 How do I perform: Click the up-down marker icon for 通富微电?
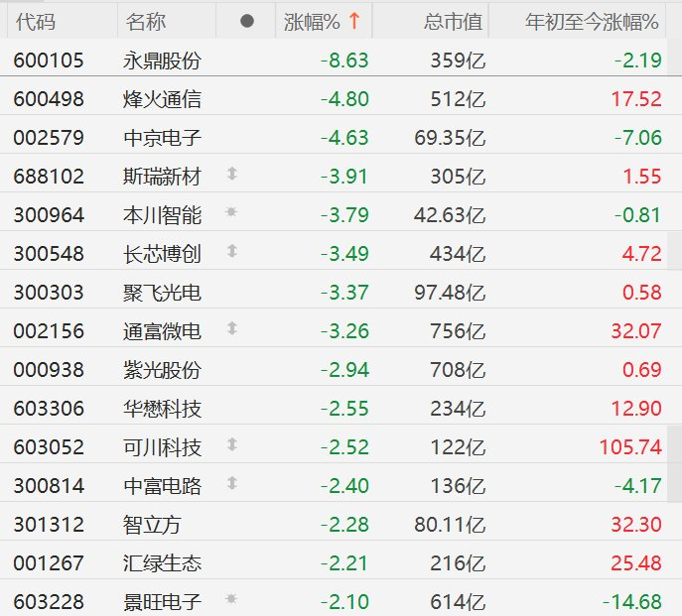[x=232, y=328]
